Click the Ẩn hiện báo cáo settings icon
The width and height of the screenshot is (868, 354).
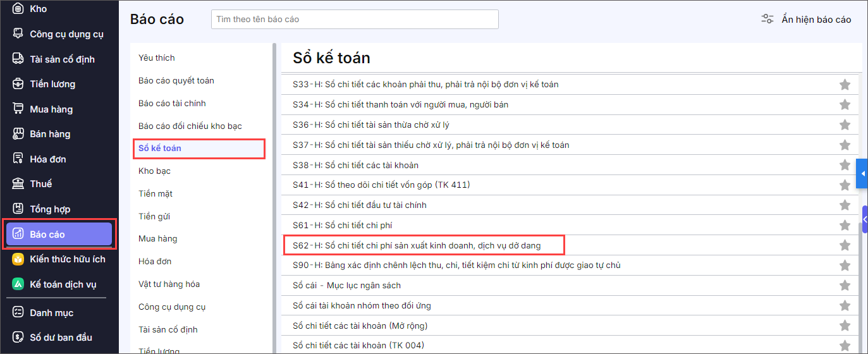pos(767,19)
